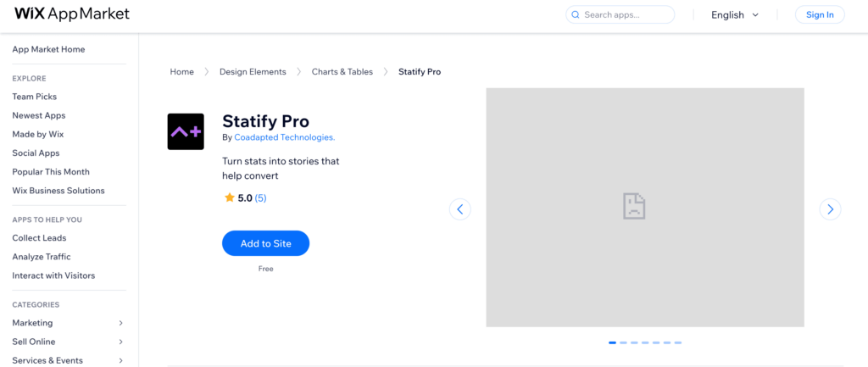The height and width of the screenshot is (367, 868).
Task: Go to previous screenshot with left arrow
Action: [460, 209]
